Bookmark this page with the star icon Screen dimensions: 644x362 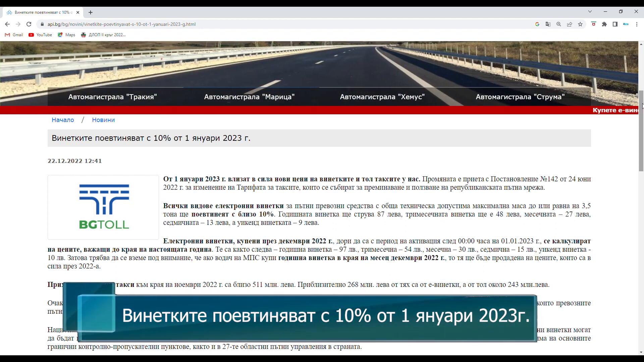(580, 24)
